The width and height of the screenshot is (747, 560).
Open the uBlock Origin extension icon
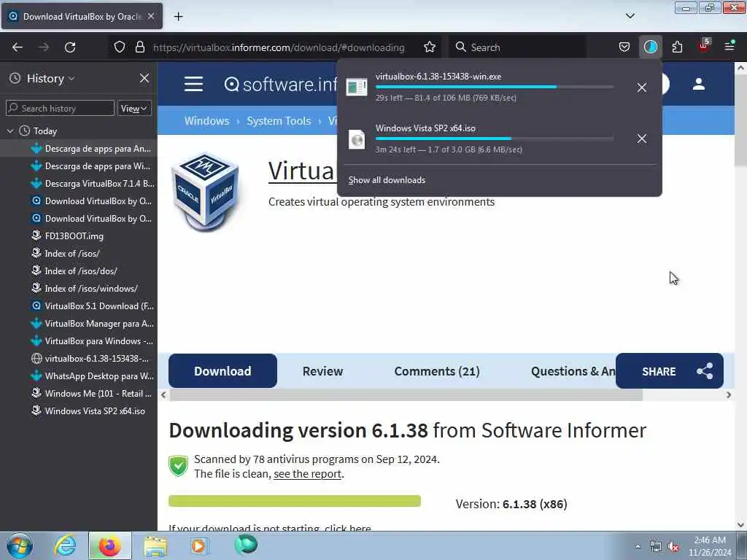[x=704, y=46]
